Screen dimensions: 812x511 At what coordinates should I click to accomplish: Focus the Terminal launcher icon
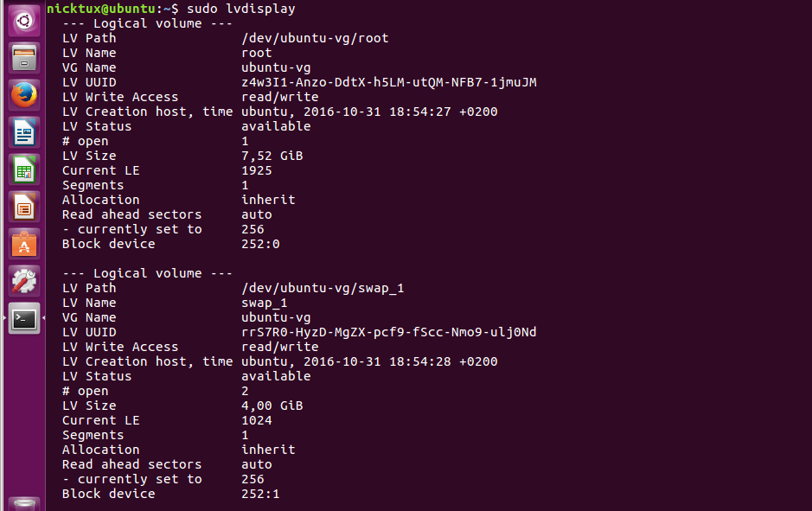24,318
